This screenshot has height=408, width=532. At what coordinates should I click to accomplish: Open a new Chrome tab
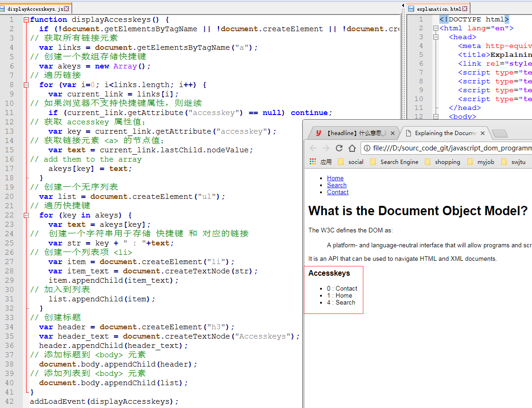point(499,134)
